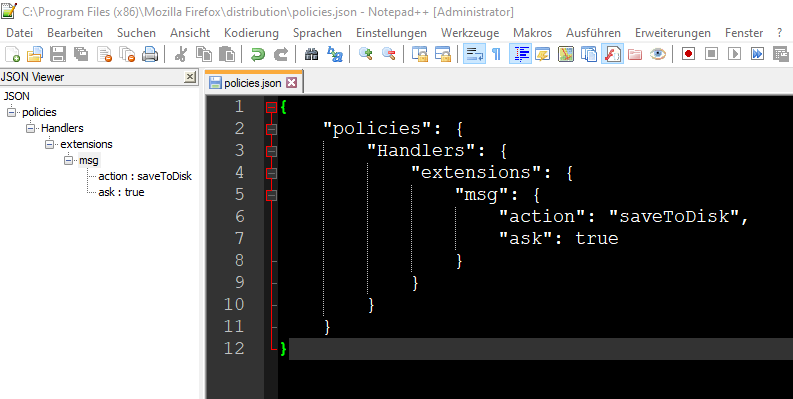The image size is (793, 399).
Task: Open the Kodierung menu
Action: (x=251, y=33)
